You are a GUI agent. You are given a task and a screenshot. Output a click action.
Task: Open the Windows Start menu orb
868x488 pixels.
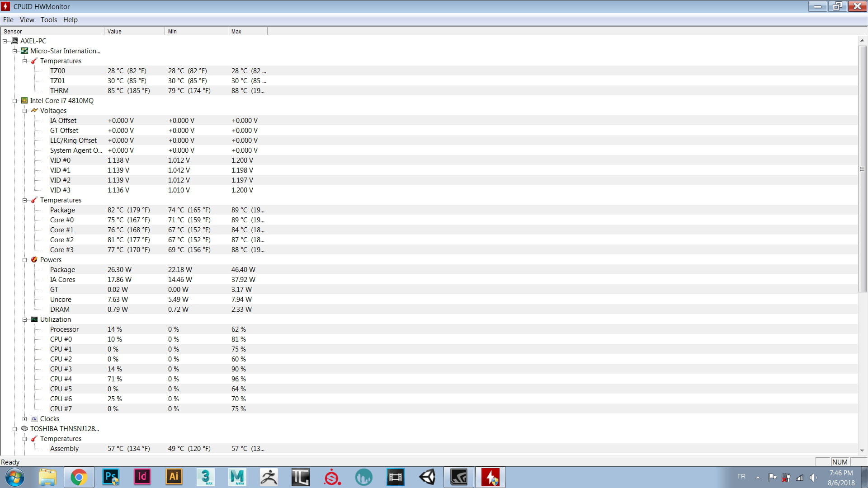tap(14, 477)
